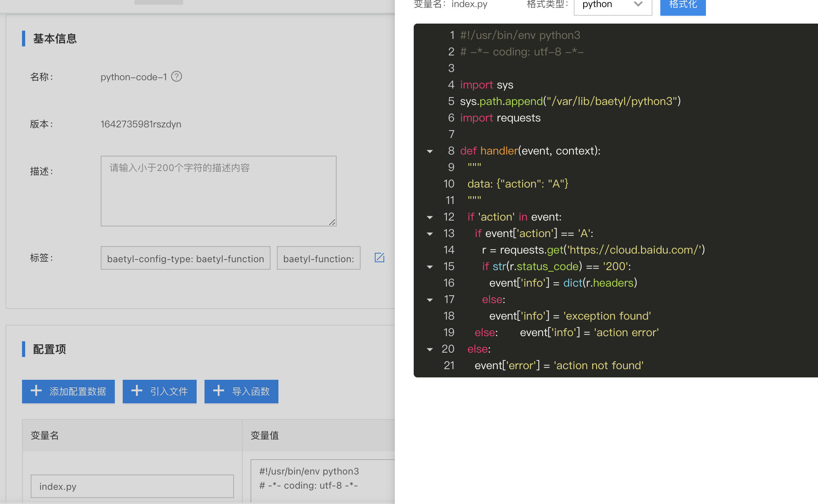The width and height of the screenshot is (818, 504).
Task: Click the edit labels pencil icon
Action: pyautogui.click(x=380, y=258)
